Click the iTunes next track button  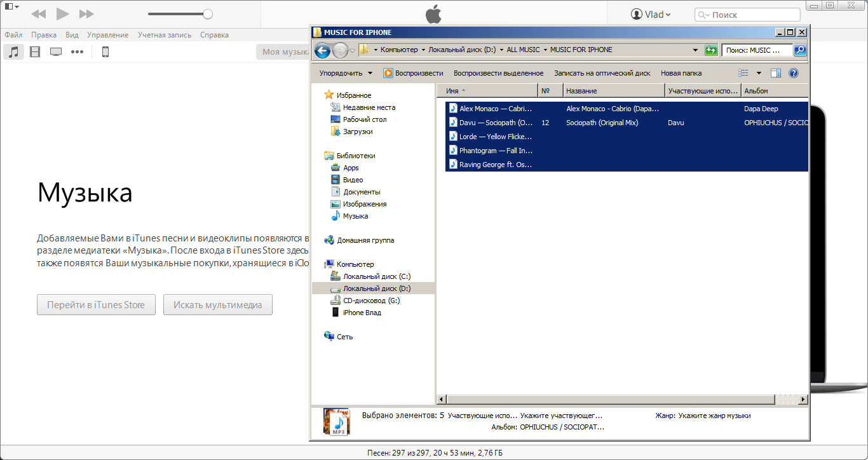(x=86, y=14)
